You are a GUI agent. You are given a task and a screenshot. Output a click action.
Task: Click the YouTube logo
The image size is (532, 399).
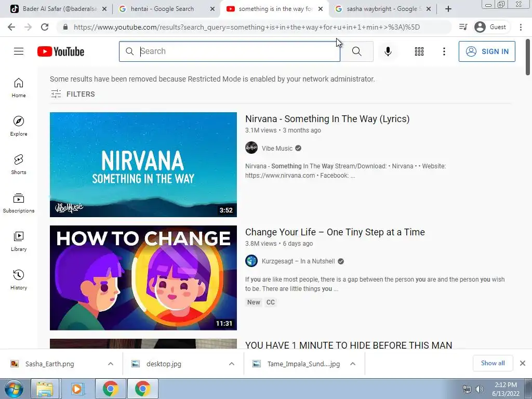(61, 51)
